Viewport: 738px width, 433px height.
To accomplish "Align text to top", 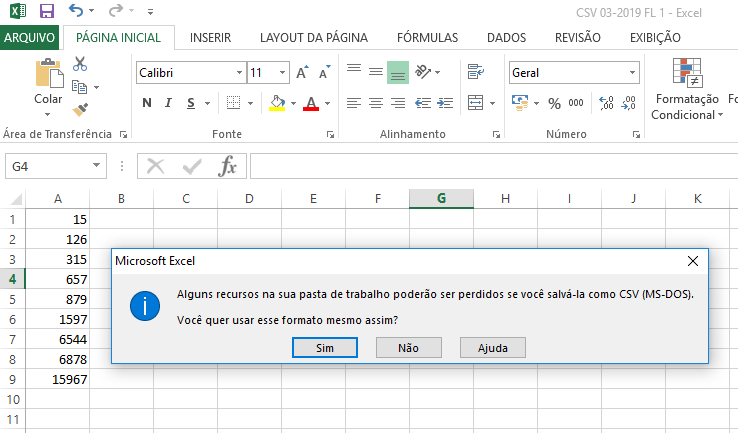I will click(x=354, y=69).
